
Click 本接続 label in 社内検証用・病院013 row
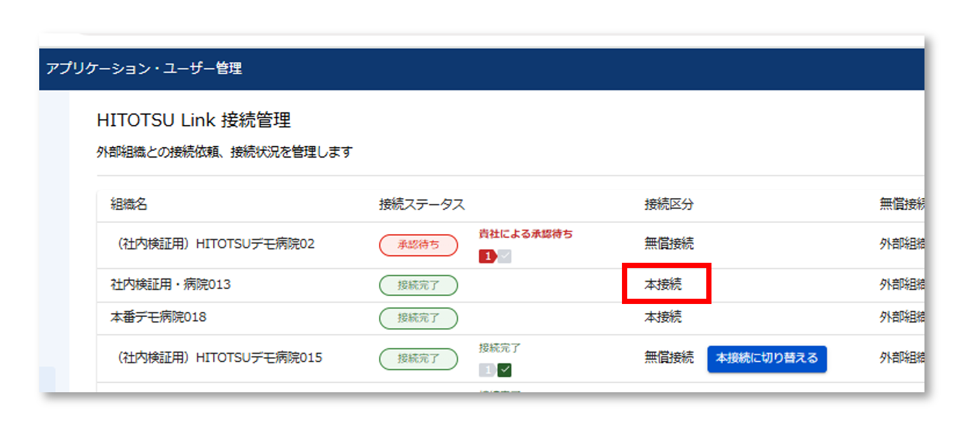tap(662, 285)
